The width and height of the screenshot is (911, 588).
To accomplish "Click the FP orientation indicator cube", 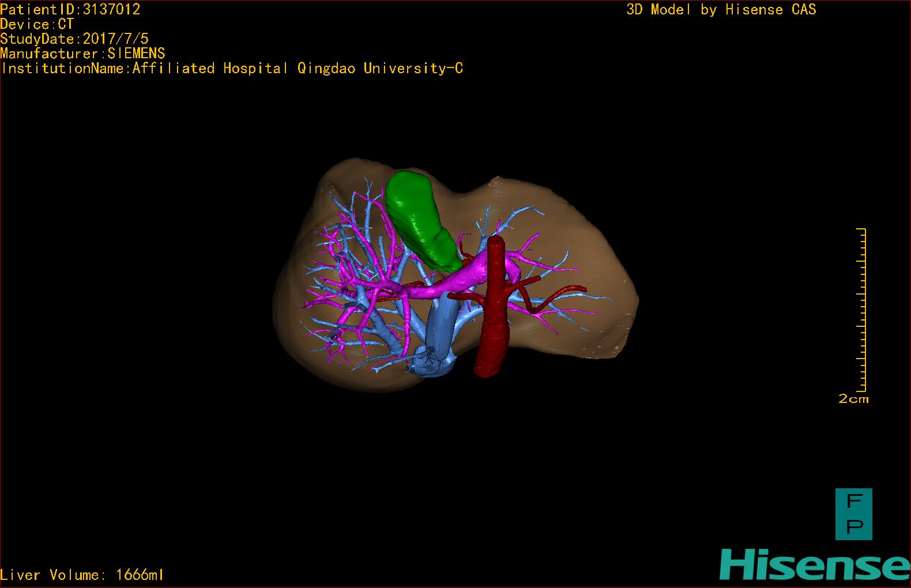I will click(854, 514).
